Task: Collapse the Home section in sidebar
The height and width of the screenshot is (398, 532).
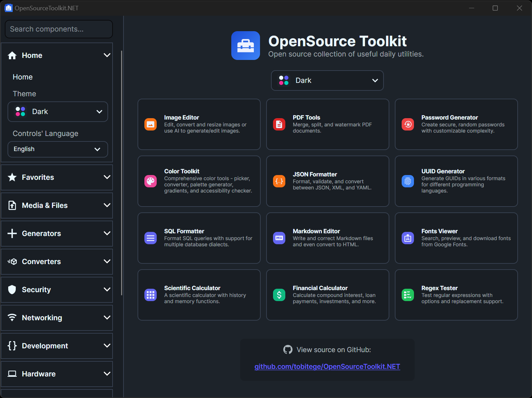Action: click(x=107, y=55)
